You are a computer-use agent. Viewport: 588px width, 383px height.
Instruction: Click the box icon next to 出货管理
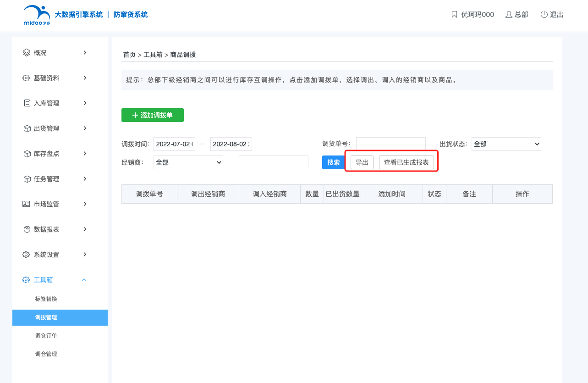pyautogui.click(x=27, y=128)
